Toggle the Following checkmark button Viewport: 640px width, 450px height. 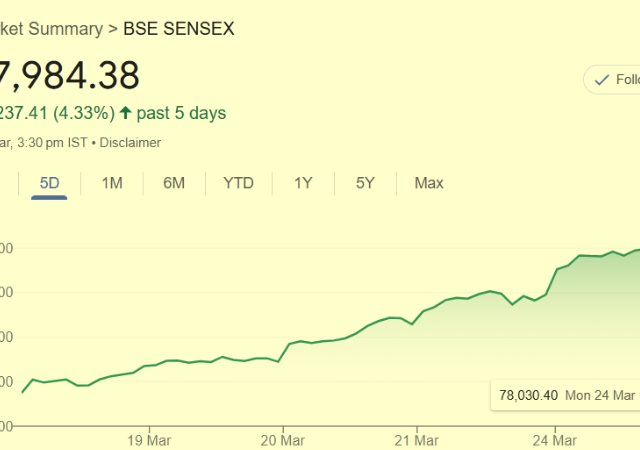pyautogui.click(x=611, y=80)
